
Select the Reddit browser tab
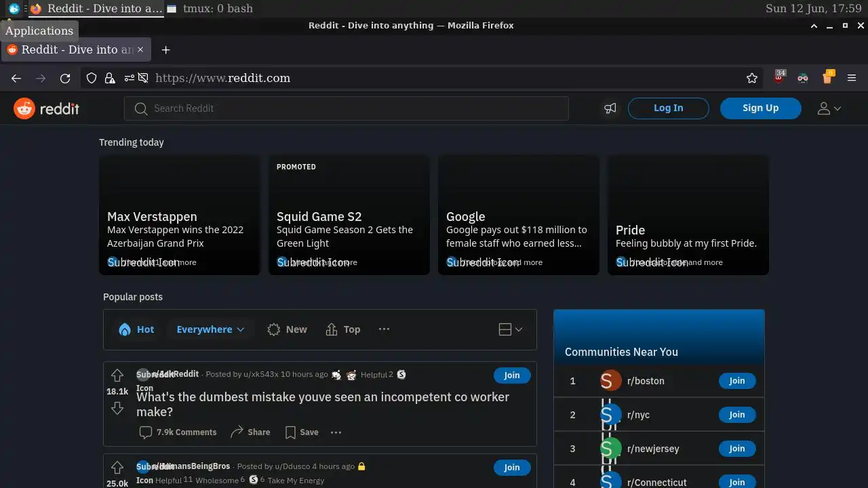pos(76,49)
